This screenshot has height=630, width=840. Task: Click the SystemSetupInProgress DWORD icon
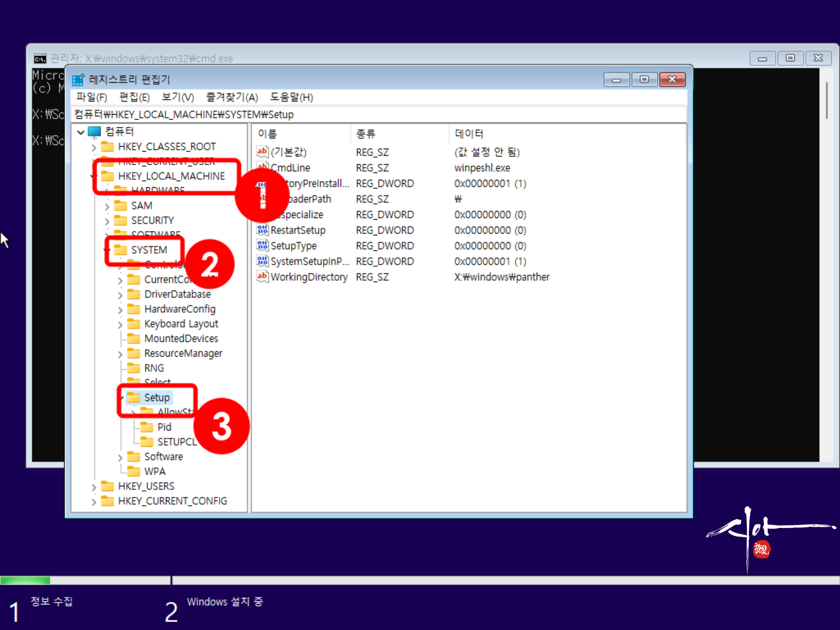pos(262,261)
